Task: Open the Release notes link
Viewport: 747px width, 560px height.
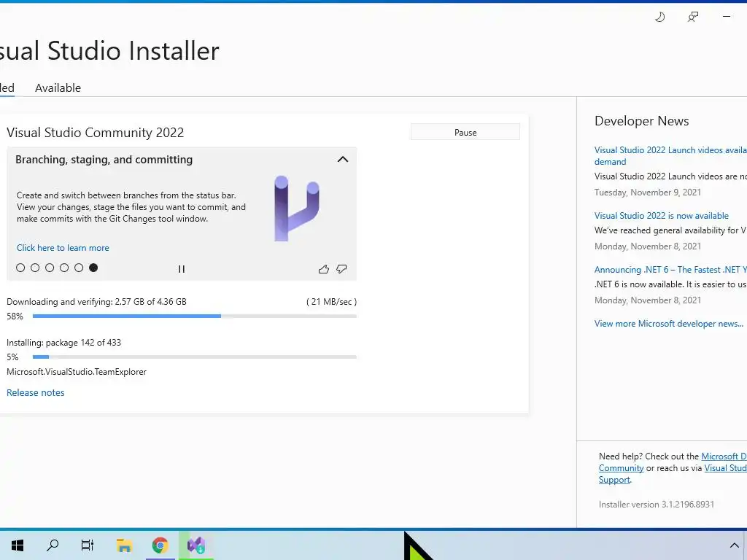Action: click(36, 393)
